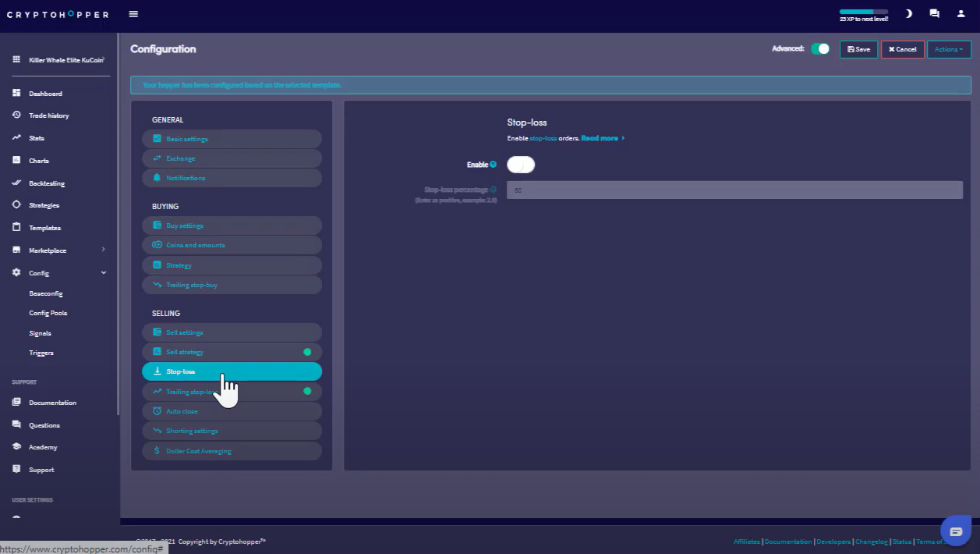Collapse the Config sidebar section
This screenshot has width=980, height=554.
[103, 273]
